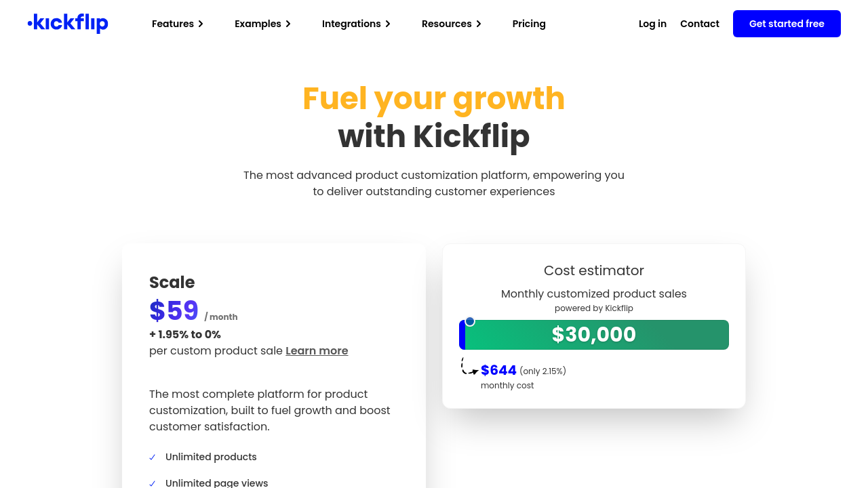The height and width of the screenshot is (488, 868).
Task: Click the chevron beside Resources
Action: 479,24
